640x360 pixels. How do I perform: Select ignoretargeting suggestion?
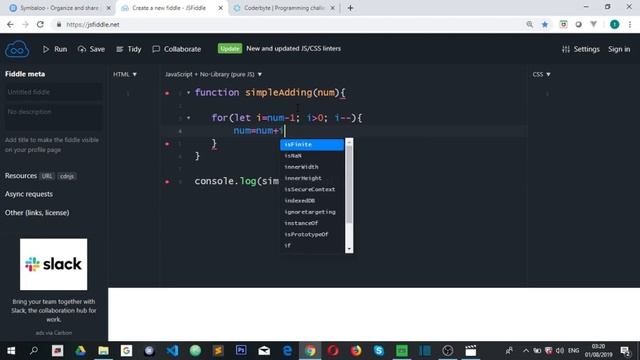pyautogui.click(x=312, y=212)
